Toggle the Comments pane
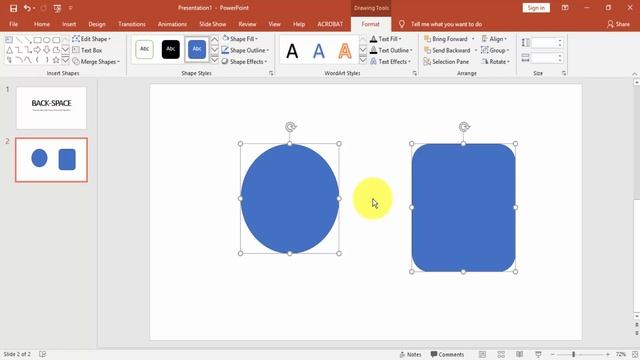 [447, 354]
